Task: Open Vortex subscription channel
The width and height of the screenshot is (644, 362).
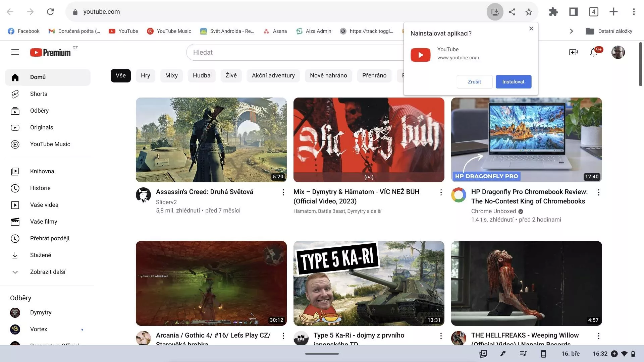Action: click(x=48, y=329)
